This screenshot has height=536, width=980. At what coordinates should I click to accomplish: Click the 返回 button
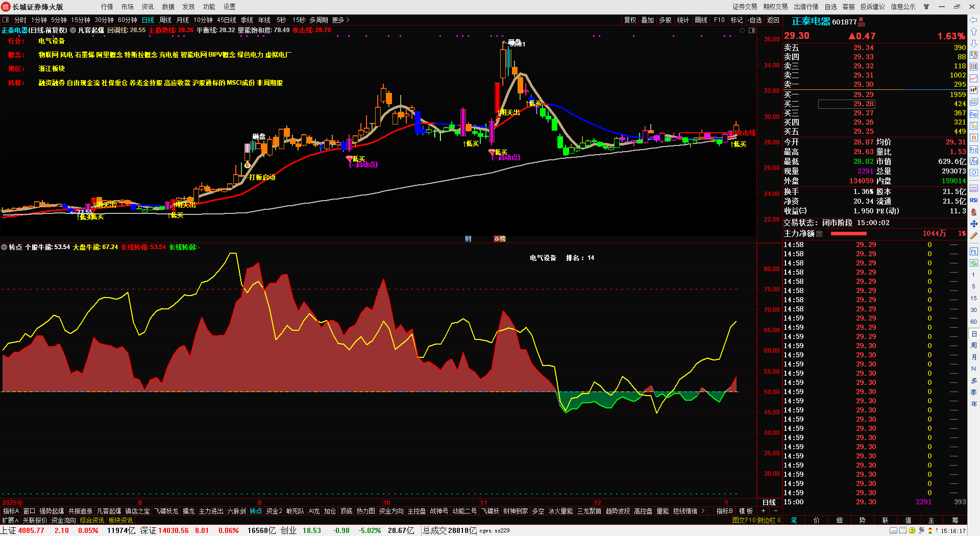[773, 20]
